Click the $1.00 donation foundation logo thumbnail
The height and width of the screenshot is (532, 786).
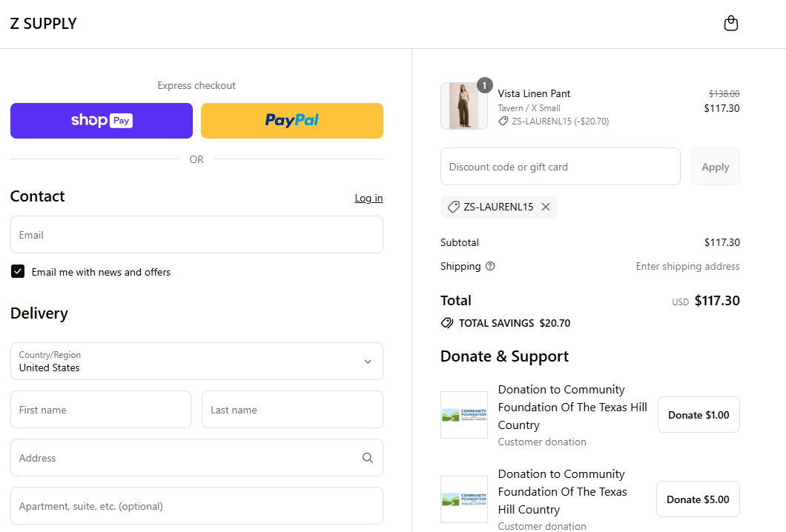463,415
